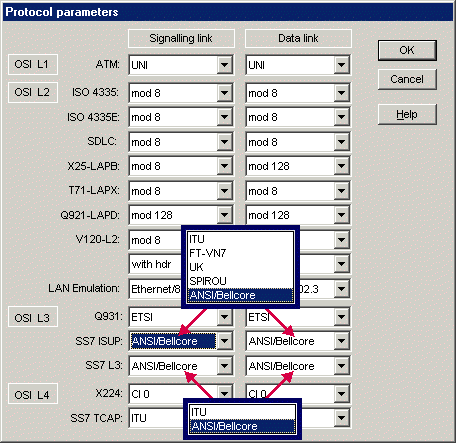The height and width of the screenshot is (443, 456).
Task: Expand the SS7 ISUP Signalling link dropdown arrow
Action: 224,341
